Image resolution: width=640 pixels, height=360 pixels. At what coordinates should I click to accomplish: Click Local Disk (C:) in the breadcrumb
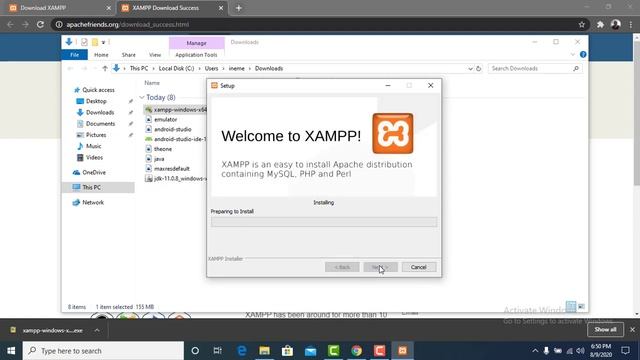click(176, 69)
